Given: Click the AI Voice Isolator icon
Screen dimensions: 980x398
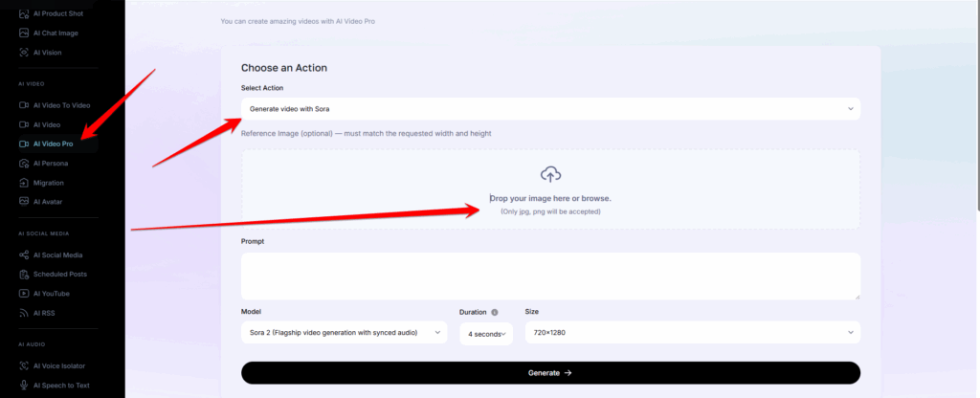Looking at the screenshot, I should coord(24,365).
